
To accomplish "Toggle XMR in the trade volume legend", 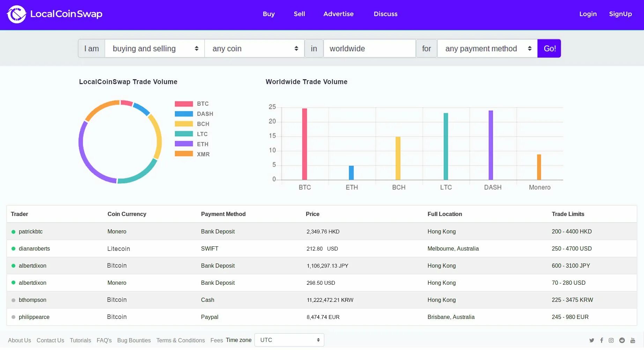I will (x=191, y=154).
